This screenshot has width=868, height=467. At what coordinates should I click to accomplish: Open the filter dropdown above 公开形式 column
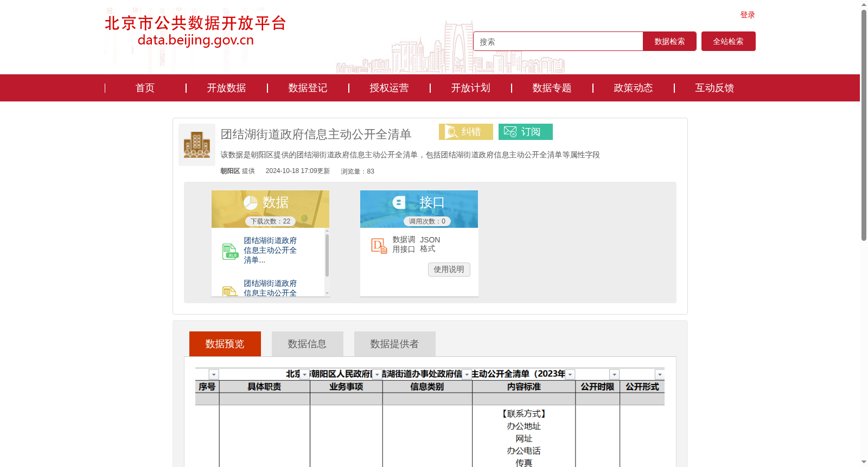click(x=660, y=374)
